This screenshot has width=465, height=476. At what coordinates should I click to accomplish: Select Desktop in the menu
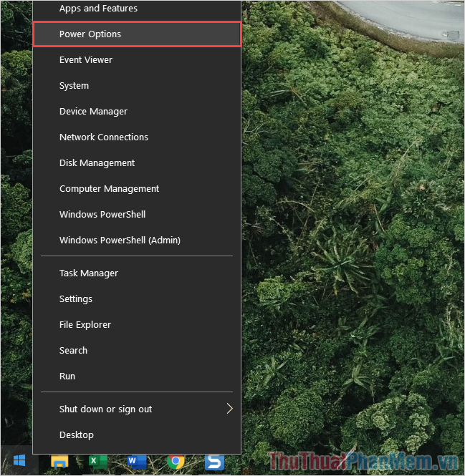click(x=137, y=435)
